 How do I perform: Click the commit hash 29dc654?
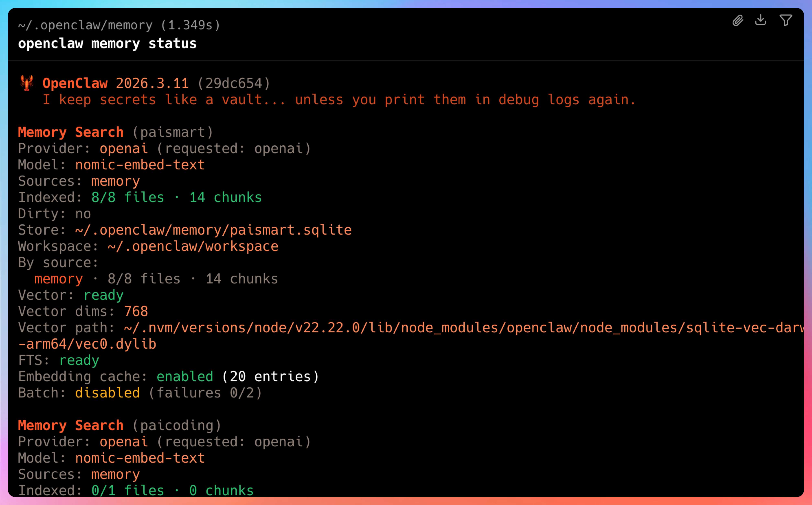[x=234, y=83]
